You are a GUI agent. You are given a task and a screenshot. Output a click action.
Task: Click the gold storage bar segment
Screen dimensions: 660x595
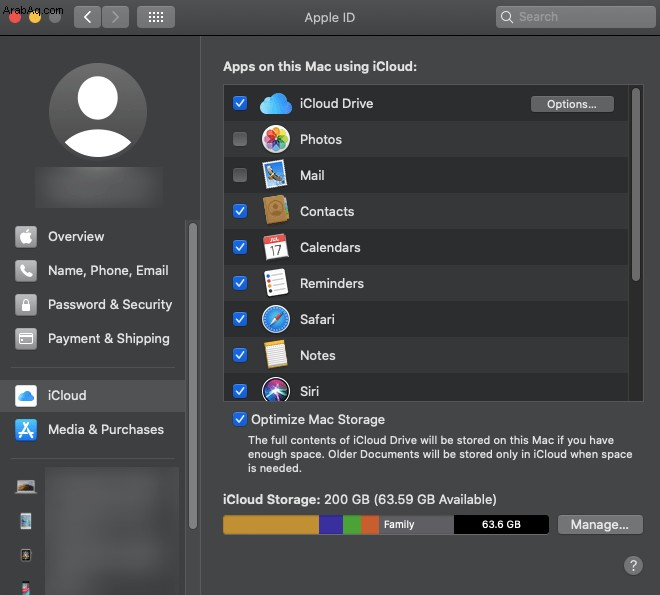pos(271,524)
